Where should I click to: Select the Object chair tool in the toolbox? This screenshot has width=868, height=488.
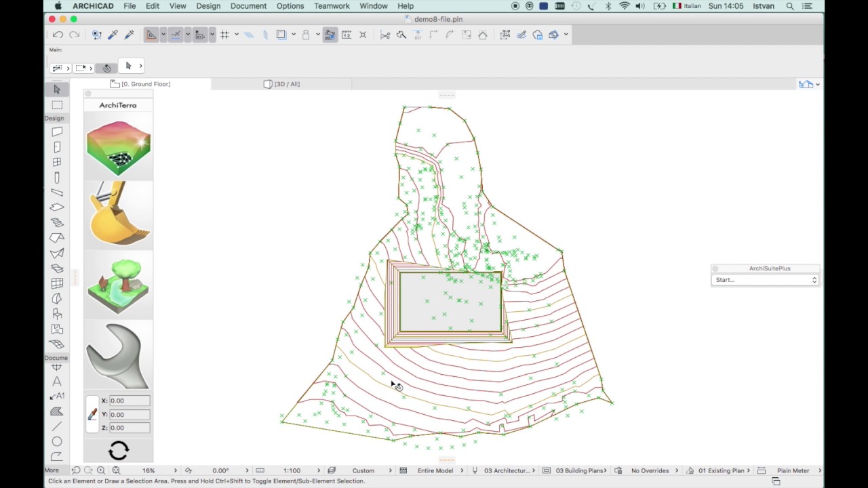point(57,314)
